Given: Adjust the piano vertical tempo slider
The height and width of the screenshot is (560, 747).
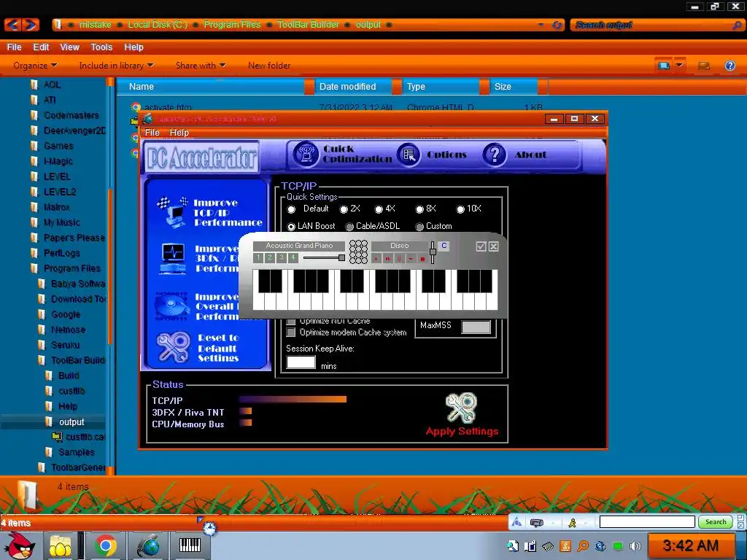Looking at the screenshot, I should click(x=433, y=252).
